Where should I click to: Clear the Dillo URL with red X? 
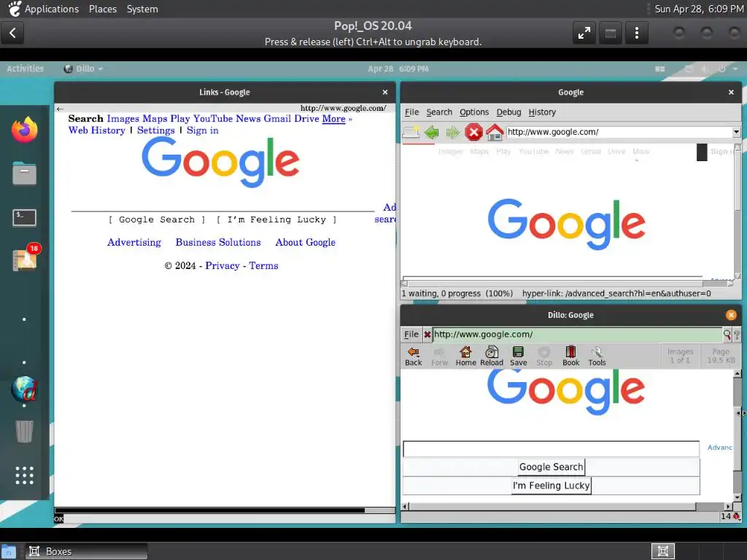click(427, 334)
